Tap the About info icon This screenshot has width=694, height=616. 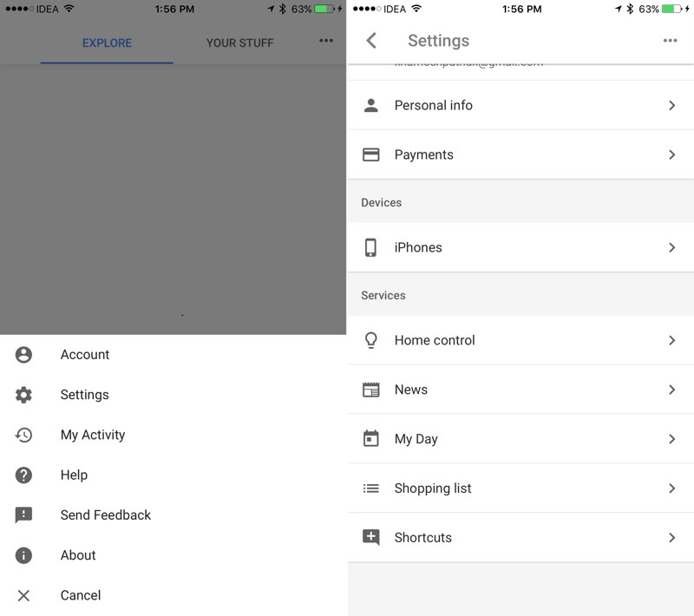23,555
